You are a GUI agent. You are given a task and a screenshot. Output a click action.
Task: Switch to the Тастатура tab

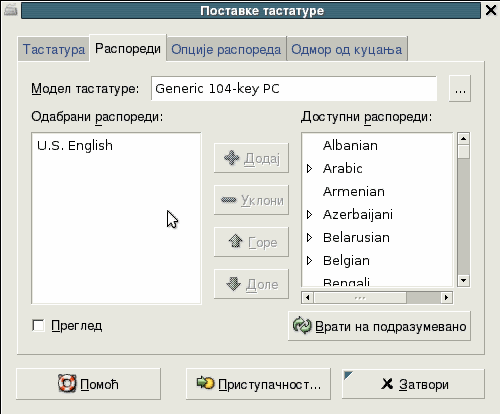pos(54,49)
